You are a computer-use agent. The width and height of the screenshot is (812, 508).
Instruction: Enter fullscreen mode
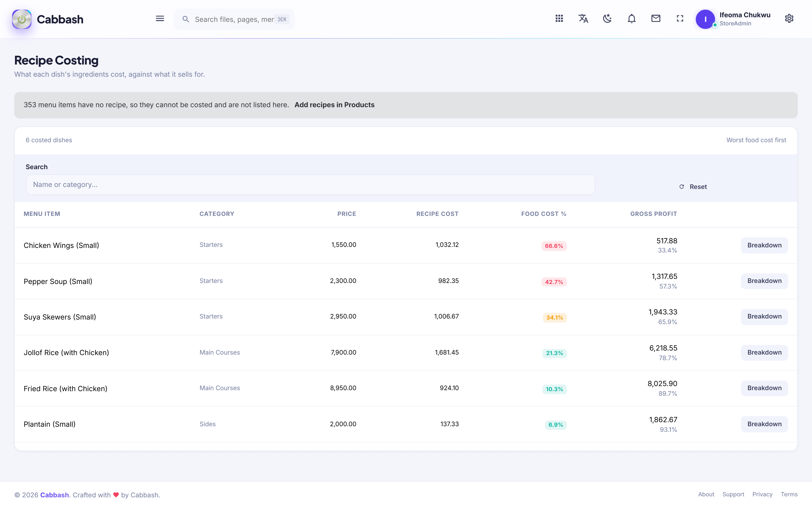click(x=680, y=19)
